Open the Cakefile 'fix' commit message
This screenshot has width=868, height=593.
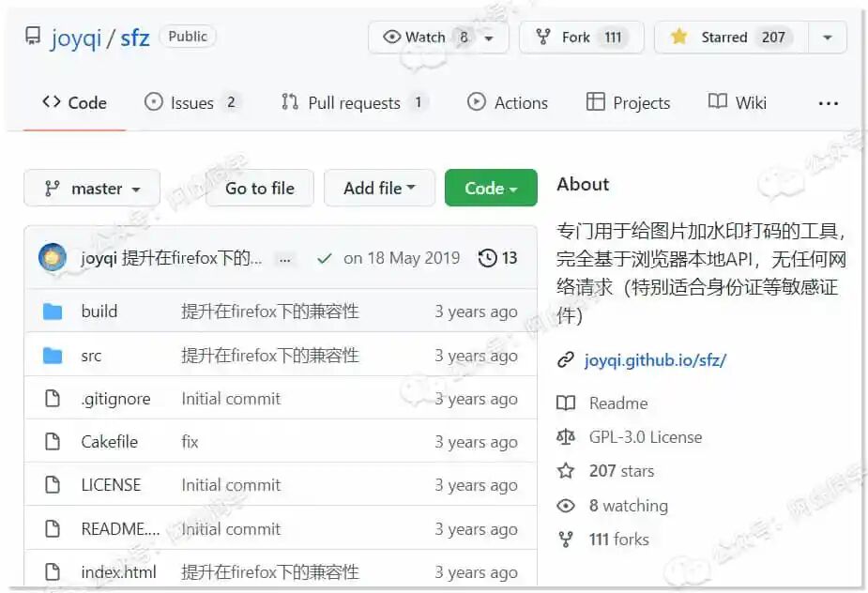coord(190,442)
